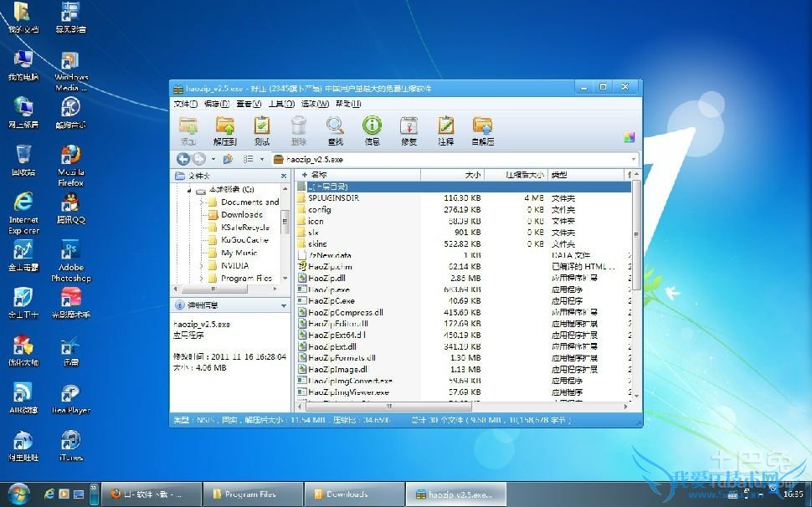Show archive Info (信息) via green icon
Viewport: 812px width, 507px height.
click(372, 127)
